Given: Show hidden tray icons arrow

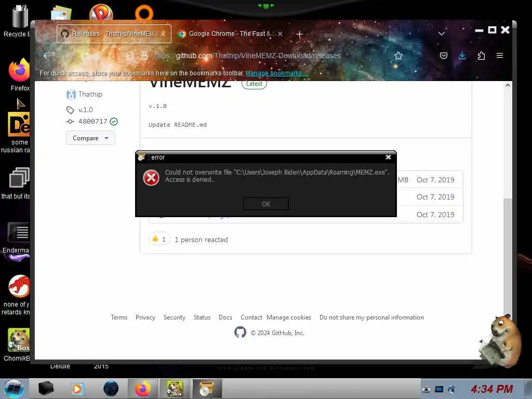Looking at the screenshot, I should [x=426, y=390].
